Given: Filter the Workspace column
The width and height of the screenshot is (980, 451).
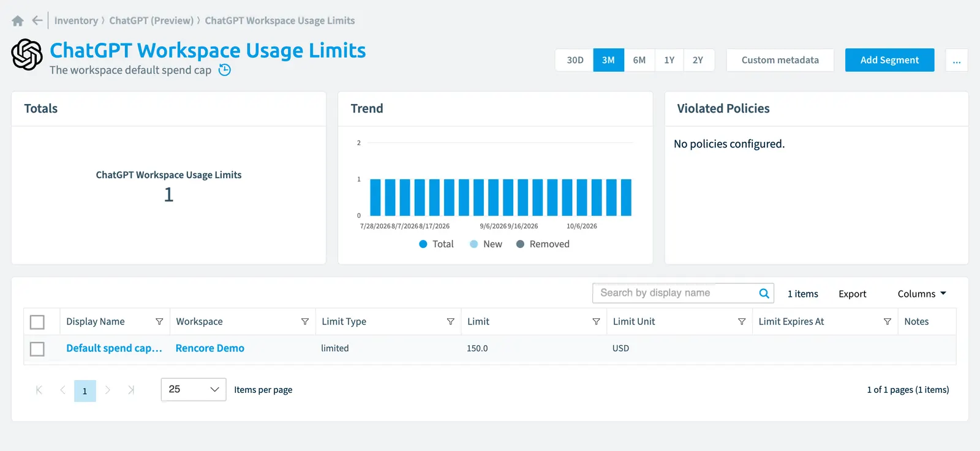Looking at the screenshot, I should point(305,321).
